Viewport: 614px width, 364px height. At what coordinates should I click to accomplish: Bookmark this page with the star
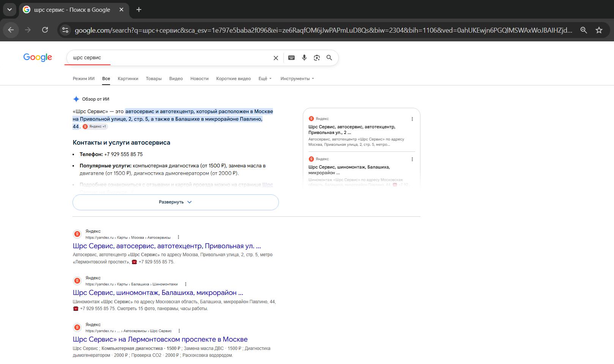pos(599,30)
